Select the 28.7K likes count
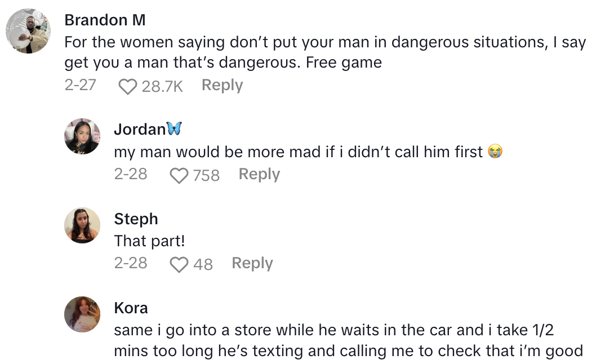Viewport: 605px width, 364px height. coord(162,86)
